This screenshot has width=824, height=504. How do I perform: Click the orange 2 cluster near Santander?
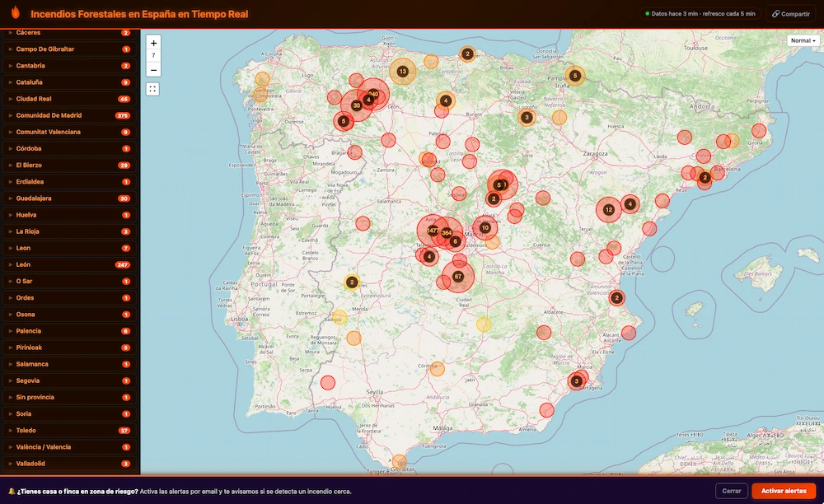pyautogui.click(x=467, y=54)
